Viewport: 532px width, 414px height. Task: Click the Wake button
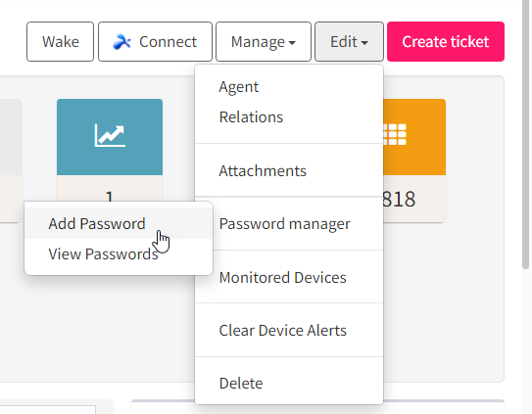pyautogui.click(x=60, y=42)
